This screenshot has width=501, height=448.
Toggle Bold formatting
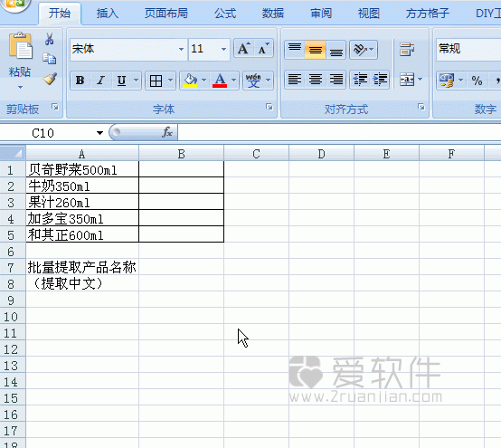point(80,80)
